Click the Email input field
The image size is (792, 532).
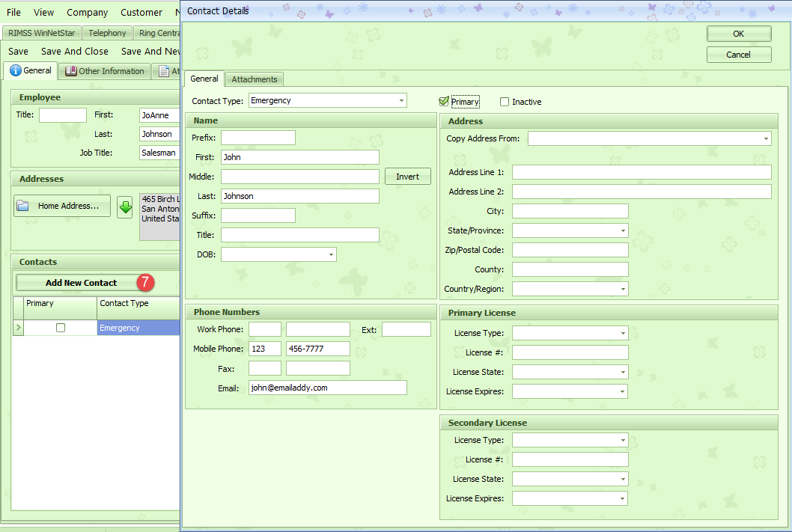[x=327, y=388]
